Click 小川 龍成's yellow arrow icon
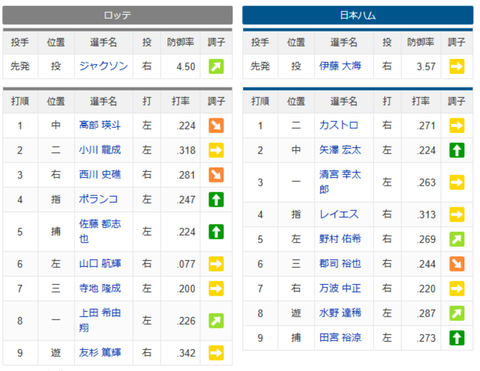480x371 pixels. [216, 150]
